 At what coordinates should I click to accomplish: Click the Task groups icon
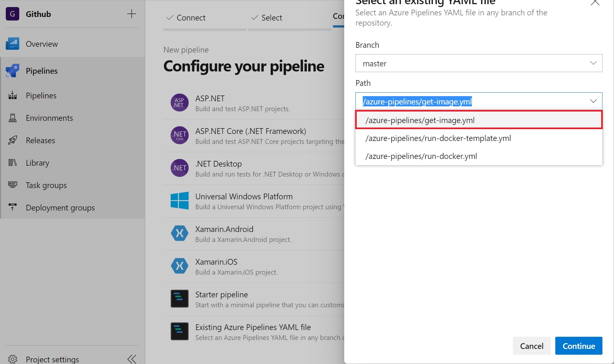tap(13, 185)
